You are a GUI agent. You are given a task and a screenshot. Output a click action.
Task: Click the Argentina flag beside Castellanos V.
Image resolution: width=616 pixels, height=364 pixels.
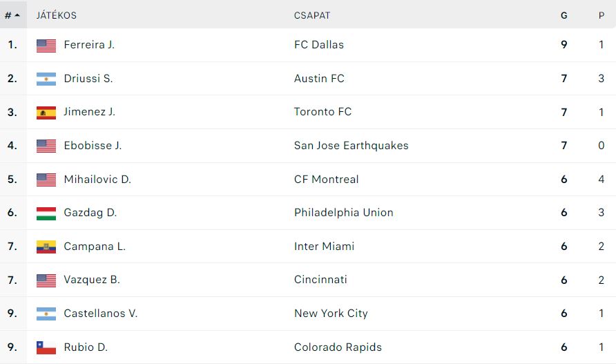pyautogui.click(x=46, y=314)
